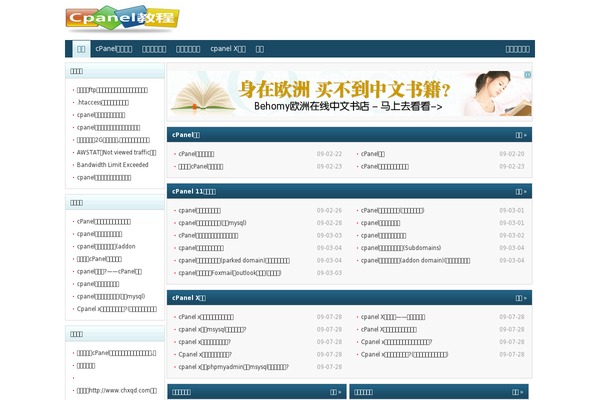Viewport: 600px width, 400px height.
Task: Open "AWSTAT Not viewed traffic" sidebar article
Action: click(116, 152)
